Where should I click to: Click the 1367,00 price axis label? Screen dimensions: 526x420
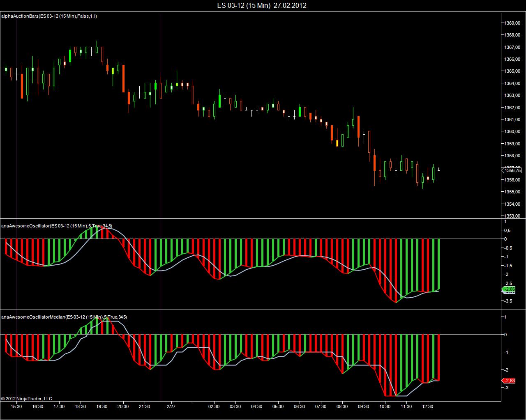coord(513,47)
